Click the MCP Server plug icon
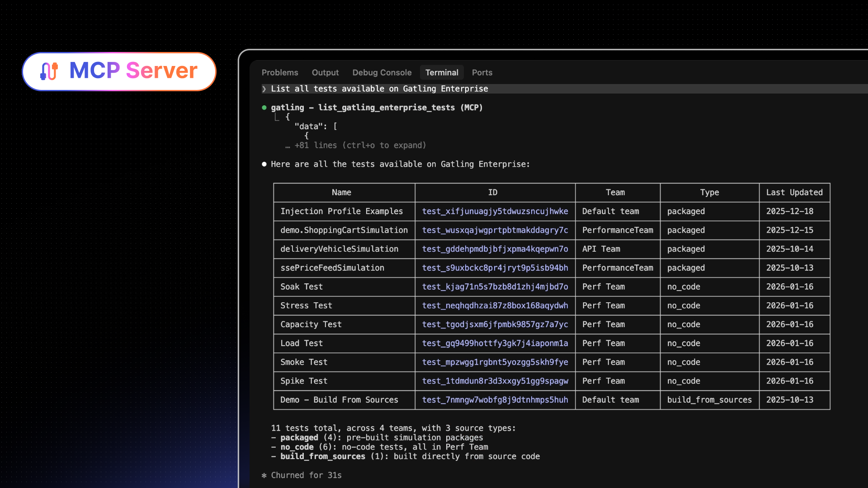The width and height of the screenshot is (868, 488). [49, 71]
